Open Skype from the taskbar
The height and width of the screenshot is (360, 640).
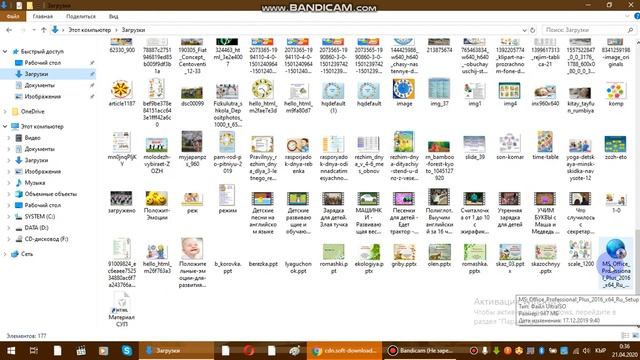click(x=127, y=351)
